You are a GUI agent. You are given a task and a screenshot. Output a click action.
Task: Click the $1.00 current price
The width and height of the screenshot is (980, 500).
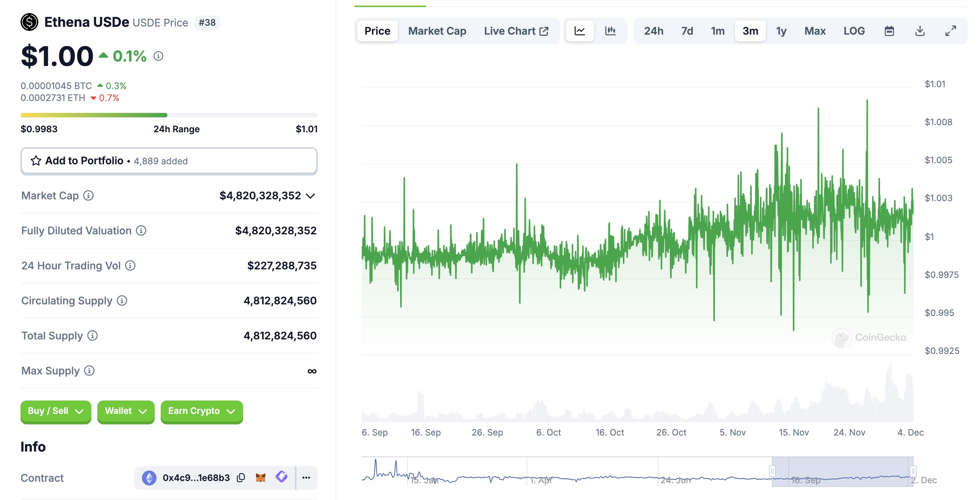pos(57,56)
